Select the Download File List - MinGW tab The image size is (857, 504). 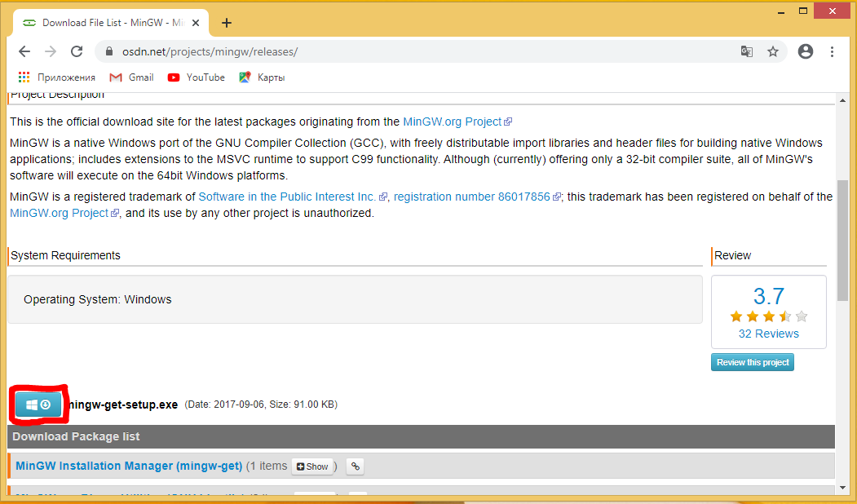(x=111, y=23)
